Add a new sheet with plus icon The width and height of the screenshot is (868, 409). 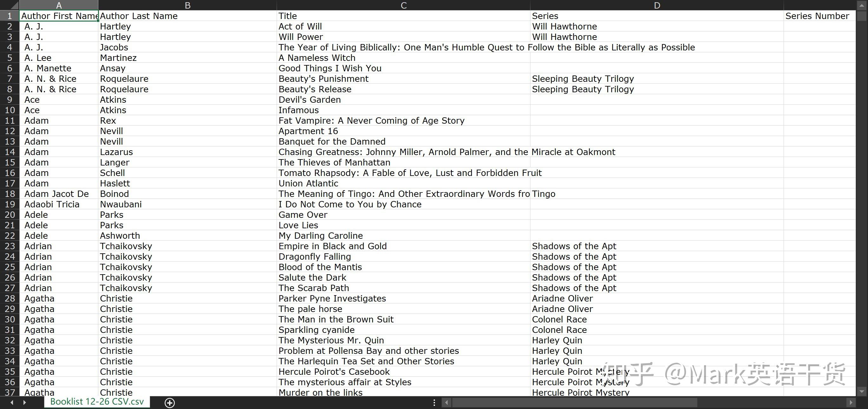coord(169,403)
